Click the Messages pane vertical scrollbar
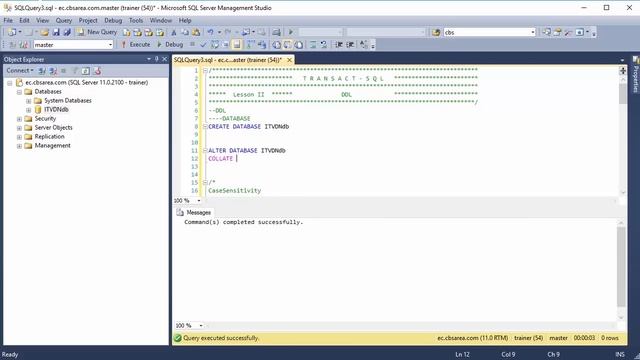 coord(621,267)
